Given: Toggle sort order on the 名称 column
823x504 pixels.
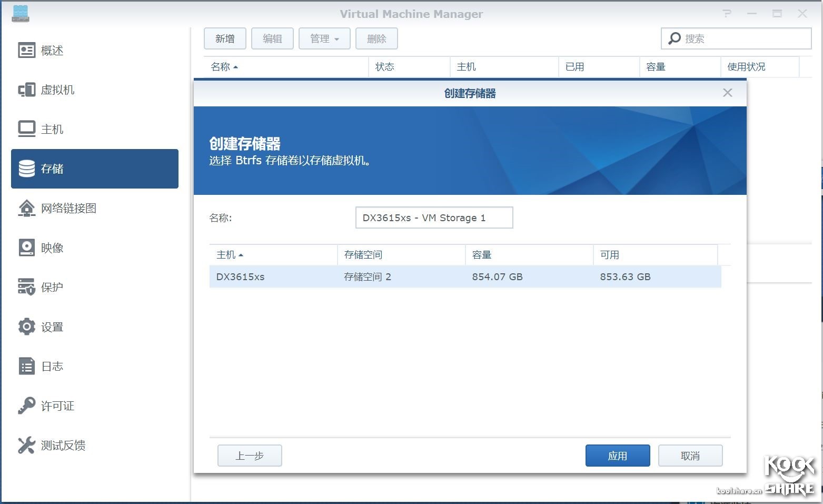Looking at the screenshot, I should click(223, 67).
